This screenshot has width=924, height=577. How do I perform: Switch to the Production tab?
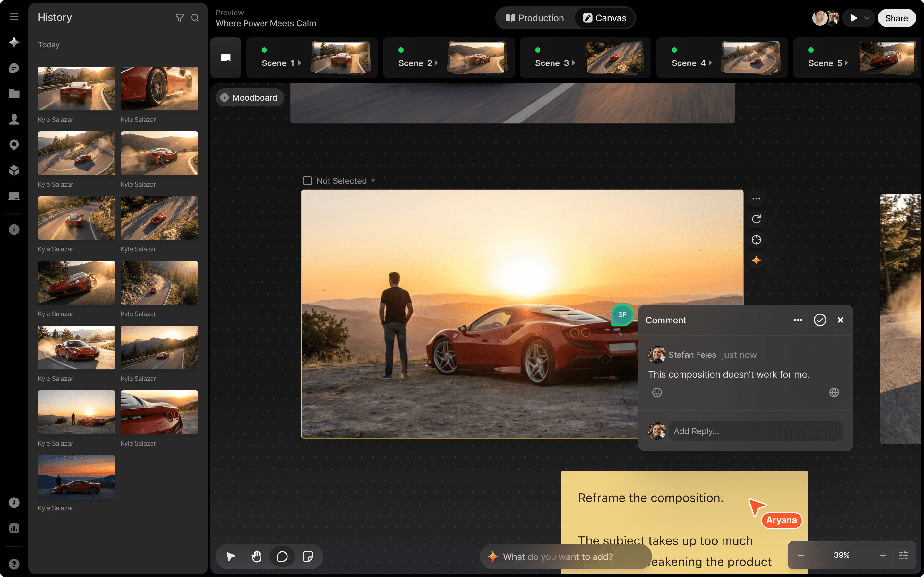(535, 18)
